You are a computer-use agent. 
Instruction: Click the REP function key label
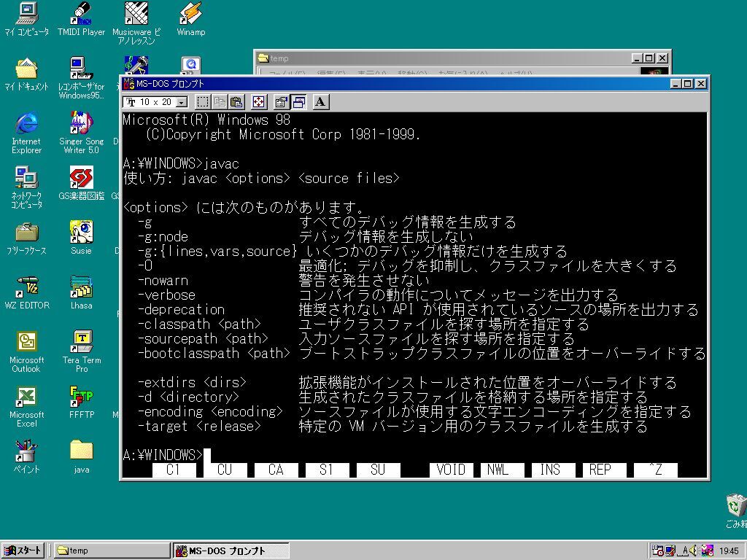tap(604, 470)
